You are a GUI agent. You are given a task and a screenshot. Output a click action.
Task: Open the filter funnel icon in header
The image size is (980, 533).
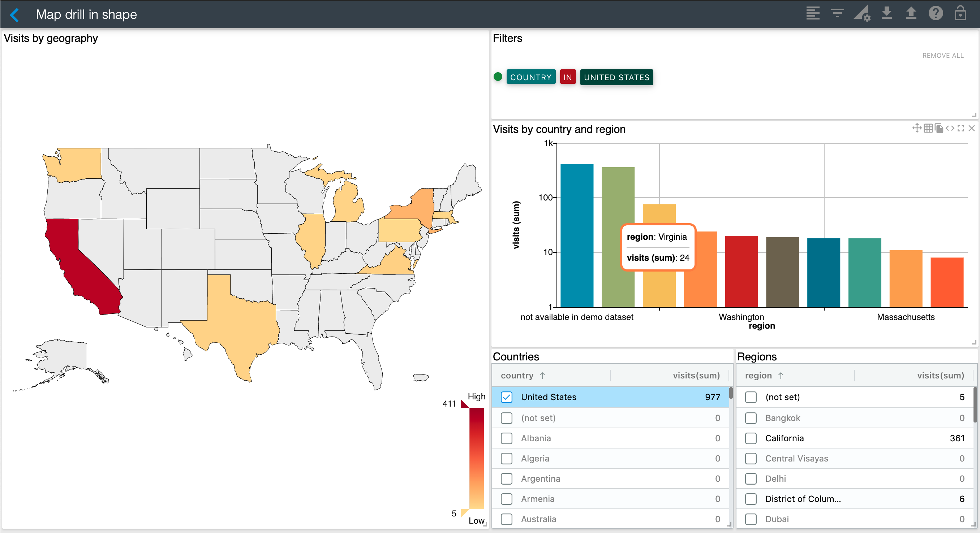(837, 14)
